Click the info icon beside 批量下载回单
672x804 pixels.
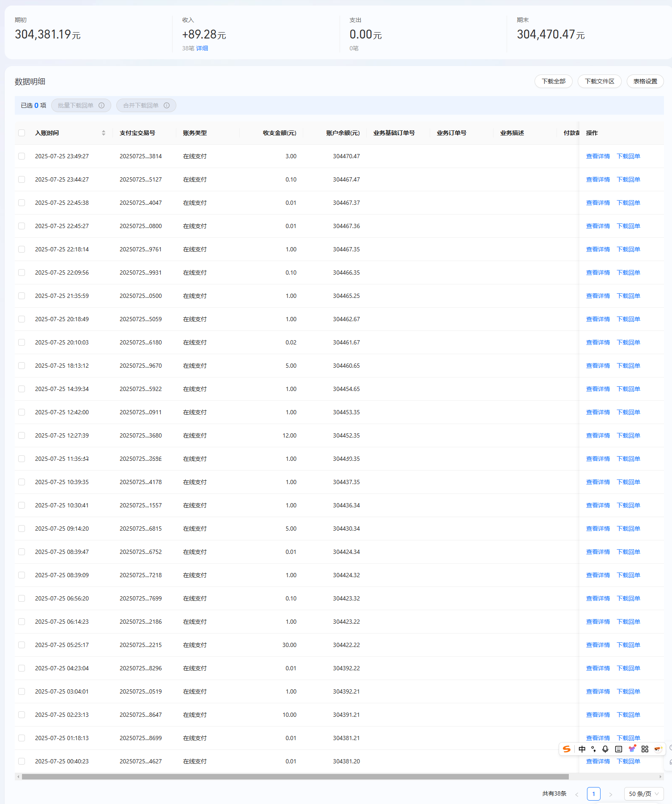pyautogui.click(x=101, y=105)
